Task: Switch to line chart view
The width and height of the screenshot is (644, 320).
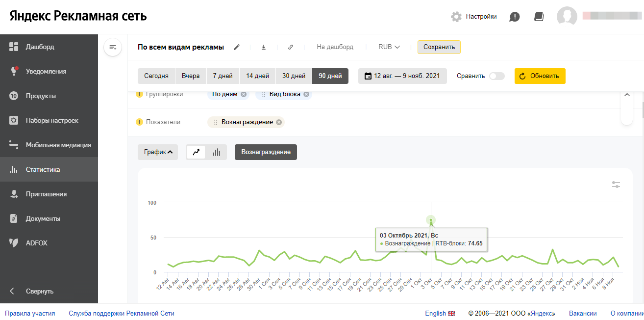Action: pyautogui.click(x=196, y=152)
